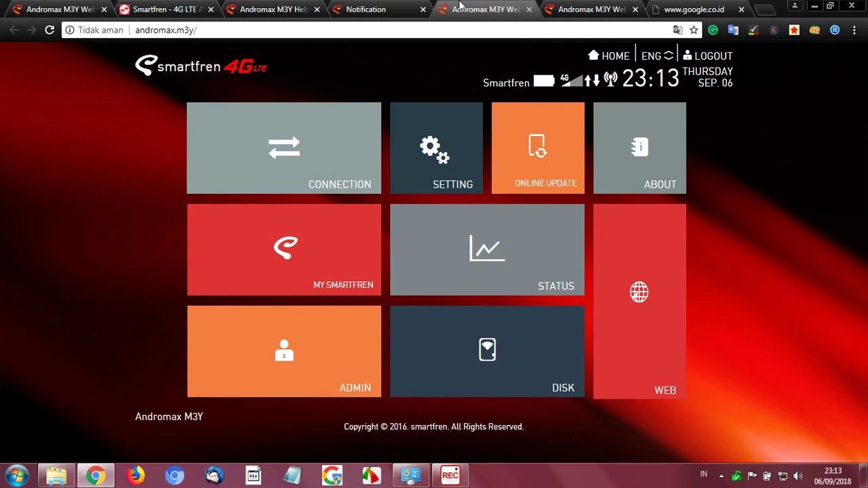Image resolution: width=868 pixels, height=488 pixels.
Task: Open the My Smartfren tile
Action: click(x=283, y=249)
